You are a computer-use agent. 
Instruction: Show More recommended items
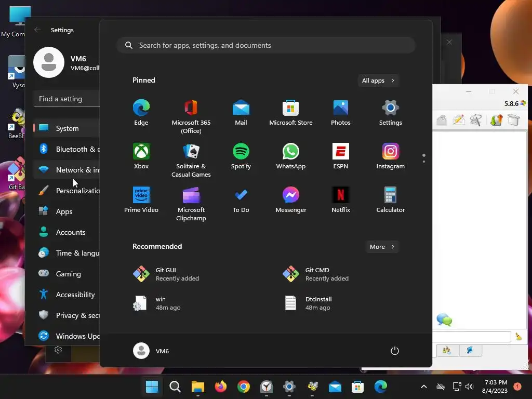point(382,247)
